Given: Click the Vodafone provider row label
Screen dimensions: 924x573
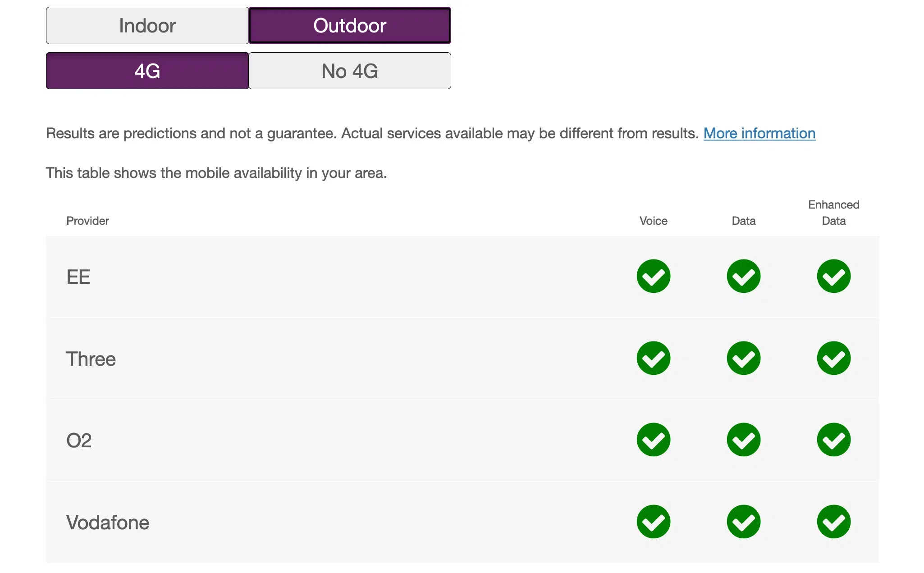Looking at the screenshot, I should (x=108, y=523).
